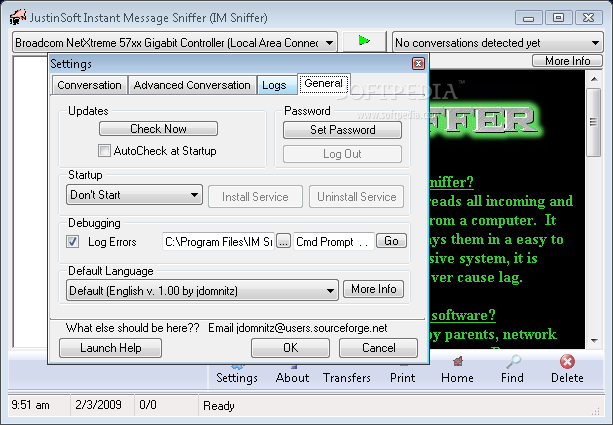Open the conversations detected dropdown
This screenshot has width=613, height=425.
coord(497,43)
